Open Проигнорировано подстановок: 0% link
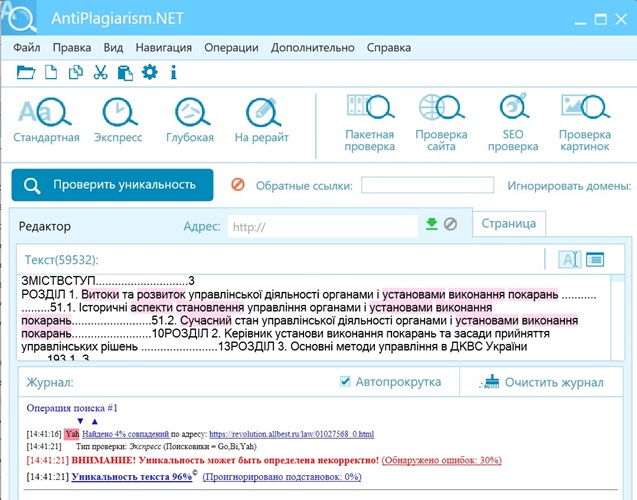 pos(282,477)
